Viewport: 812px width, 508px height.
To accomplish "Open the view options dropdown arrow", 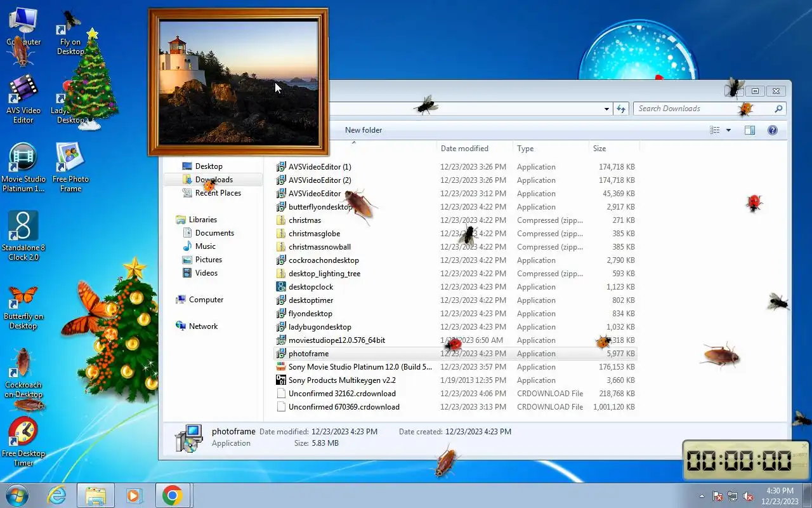I will coord(728,130).
